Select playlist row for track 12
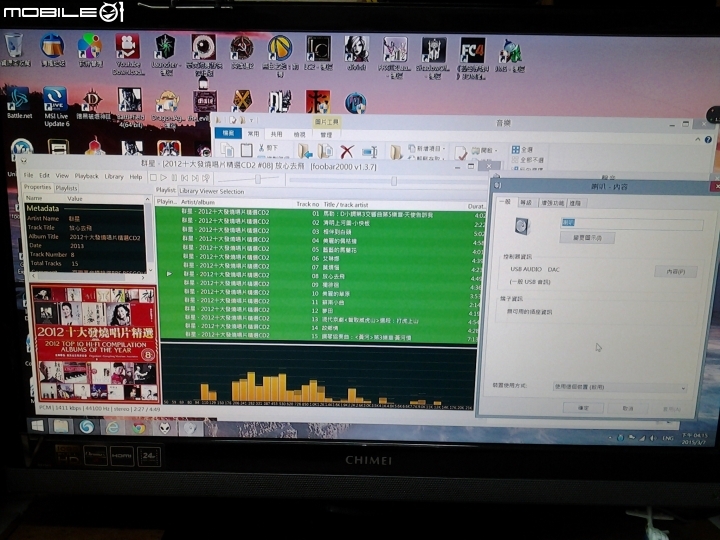 [320, 310]
